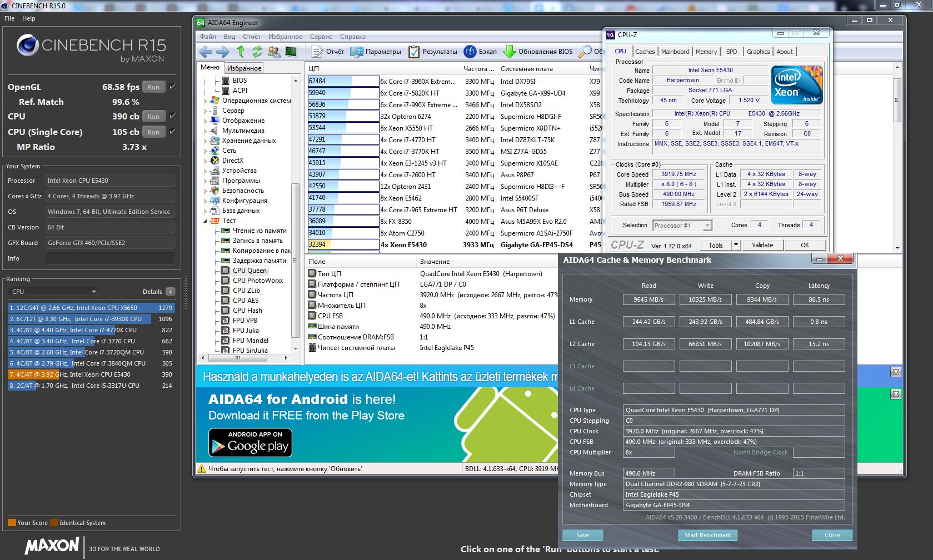
Task: Click the Сеть network icon in tree
Action: tap(214, 151)
